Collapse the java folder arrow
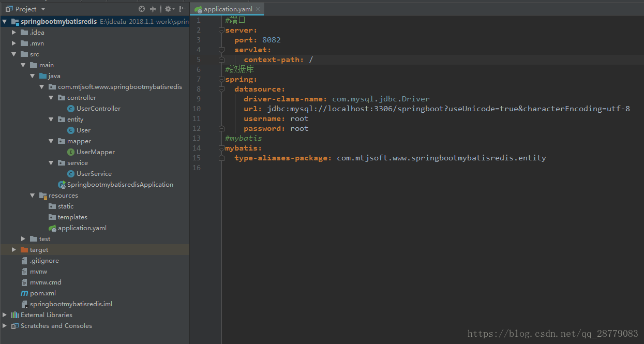Image resolution: width=644 pixels, height=344 pixels. tap(33, 76)
